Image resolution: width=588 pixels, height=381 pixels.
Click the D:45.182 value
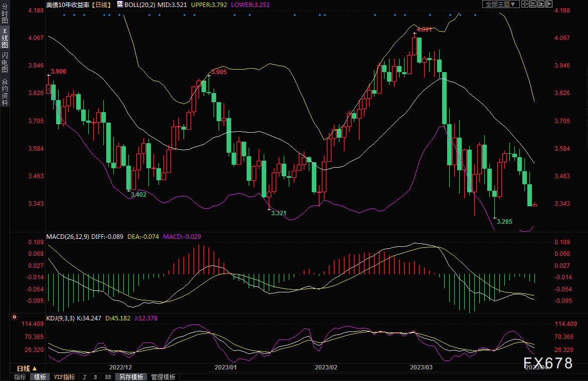coord(118,318)
